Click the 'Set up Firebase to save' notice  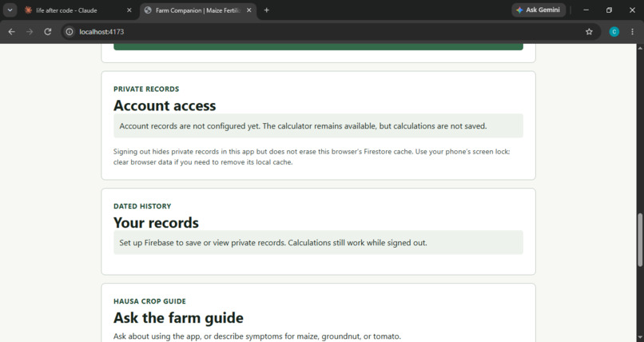coord(318,243)
